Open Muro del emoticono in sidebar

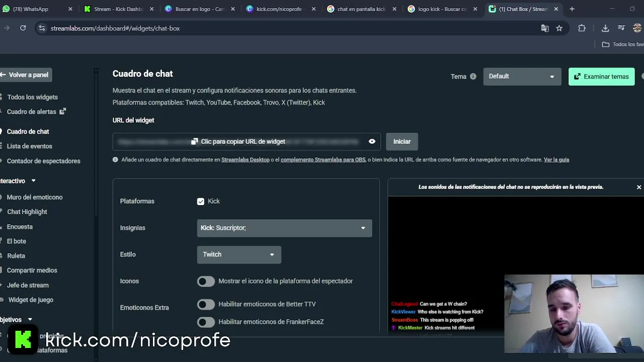(x=34, y=197)
